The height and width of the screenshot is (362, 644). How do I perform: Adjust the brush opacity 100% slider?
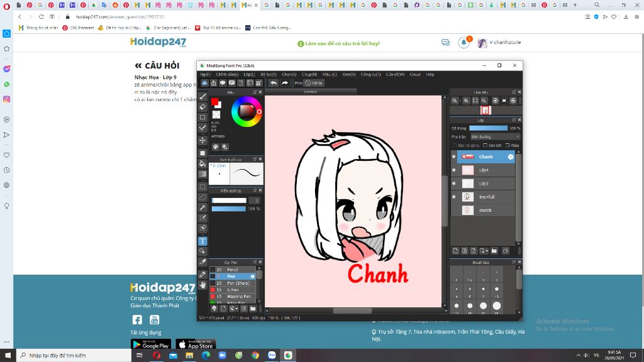229,209
